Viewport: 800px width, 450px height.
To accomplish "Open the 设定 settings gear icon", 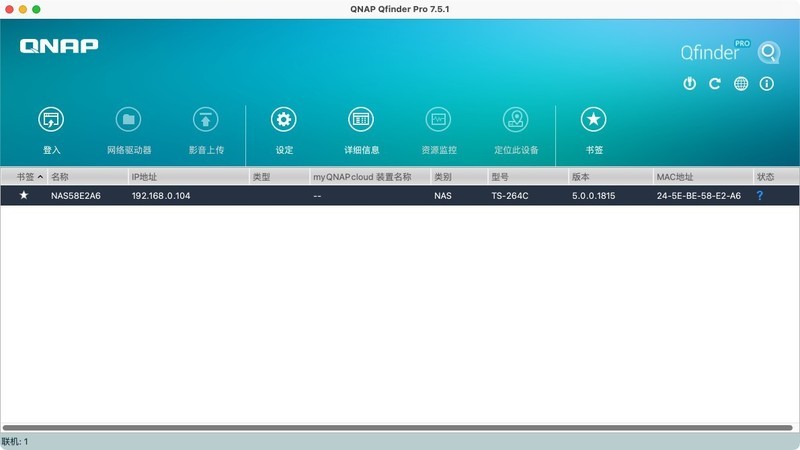I will coord(284,119).
